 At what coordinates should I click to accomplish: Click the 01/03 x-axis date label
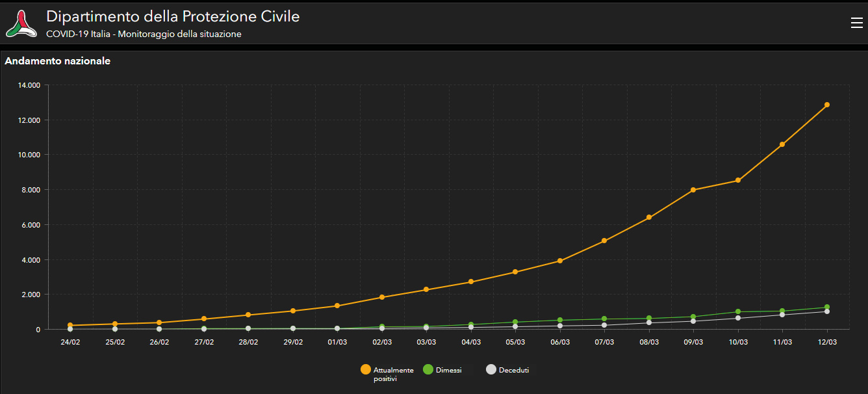click(x=337, y=342)
